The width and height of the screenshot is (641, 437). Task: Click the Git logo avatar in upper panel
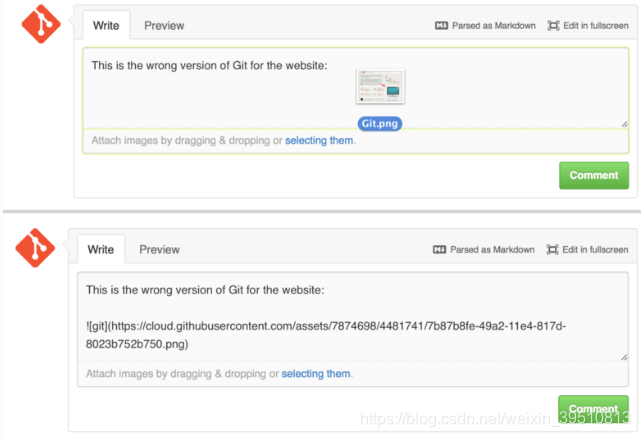41,24
